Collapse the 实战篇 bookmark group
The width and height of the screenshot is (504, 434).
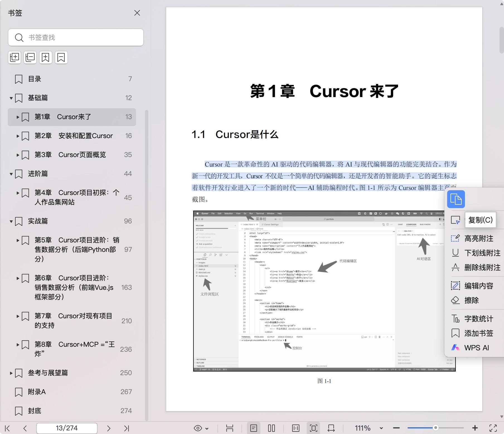point(11,221)
